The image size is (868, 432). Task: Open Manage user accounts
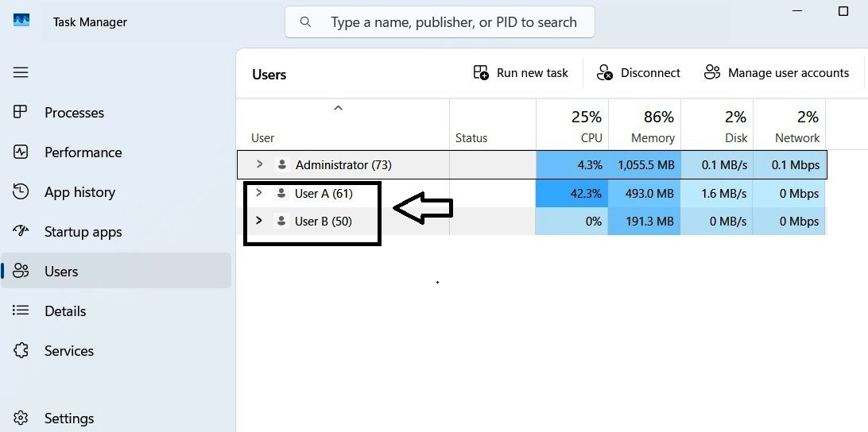point(776,73)
